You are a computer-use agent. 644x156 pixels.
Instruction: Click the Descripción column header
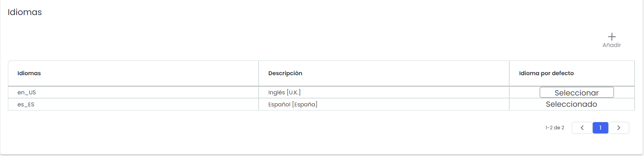285,73
